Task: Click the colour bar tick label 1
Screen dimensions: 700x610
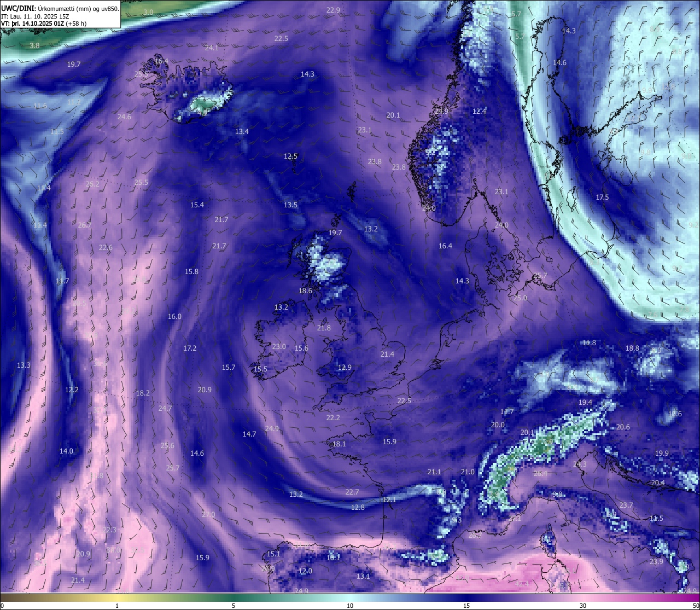Action: click(117, 606)
